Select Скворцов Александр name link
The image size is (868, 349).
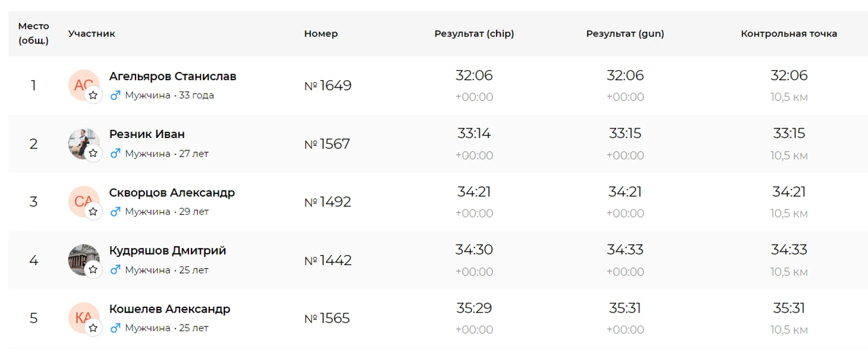pyautogui.click(x=172, y=193)
